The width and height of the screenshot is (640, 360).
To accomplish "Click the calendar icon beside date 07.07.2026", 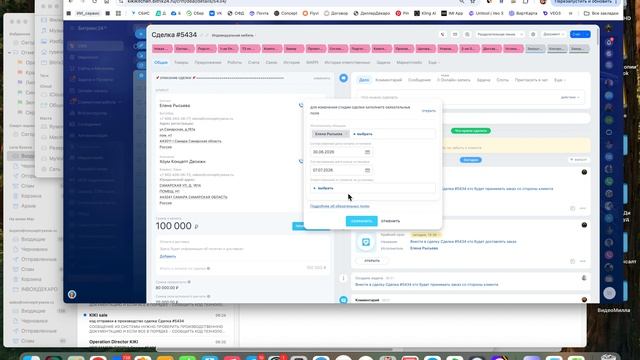I will 367,170.
